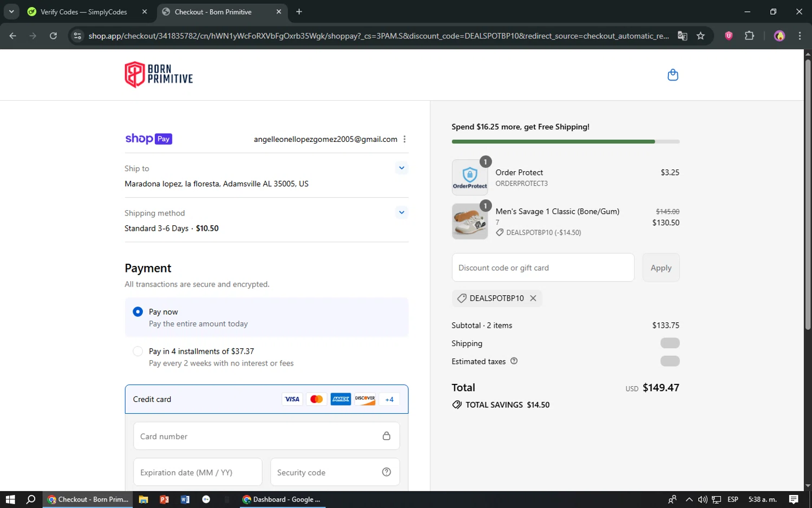This screenshot has height=508, width=812.
Task: Click the free shipping progress bar
Action: (566, 141)
